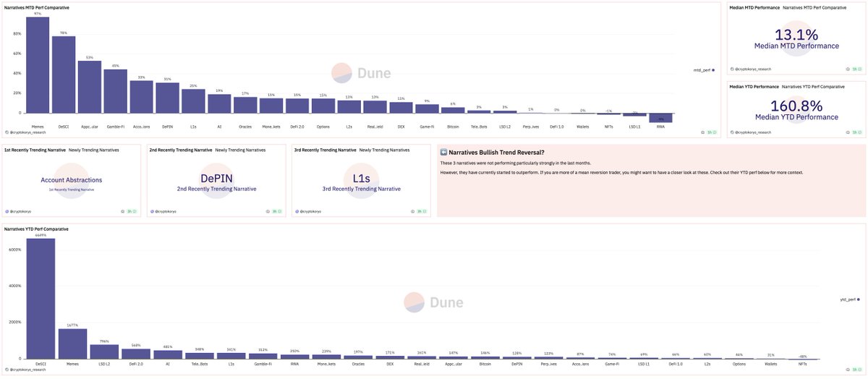Screen dimensions: 868x379
Task: Click the Oracles axis label in MTD chart
Action: (x=245, y=127)
